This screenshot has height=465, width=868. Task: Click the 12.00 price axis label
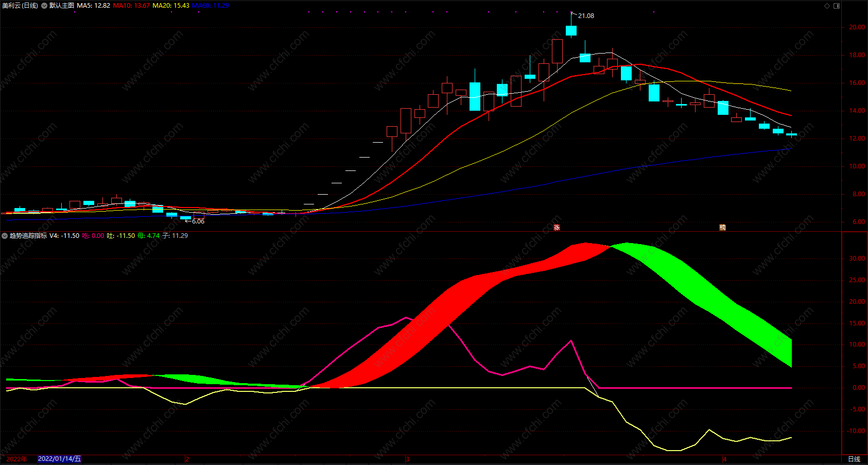click(857, 139)
